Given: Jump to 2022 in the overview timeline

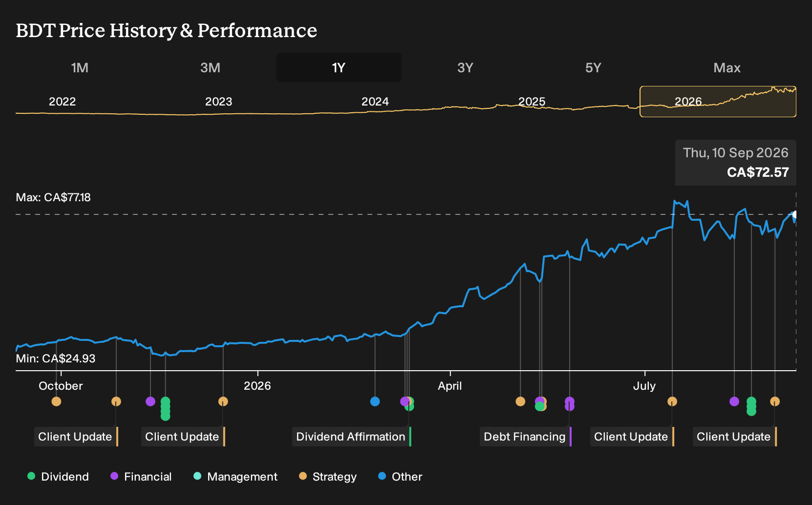Looking at the screenshot, I should 63,102.
